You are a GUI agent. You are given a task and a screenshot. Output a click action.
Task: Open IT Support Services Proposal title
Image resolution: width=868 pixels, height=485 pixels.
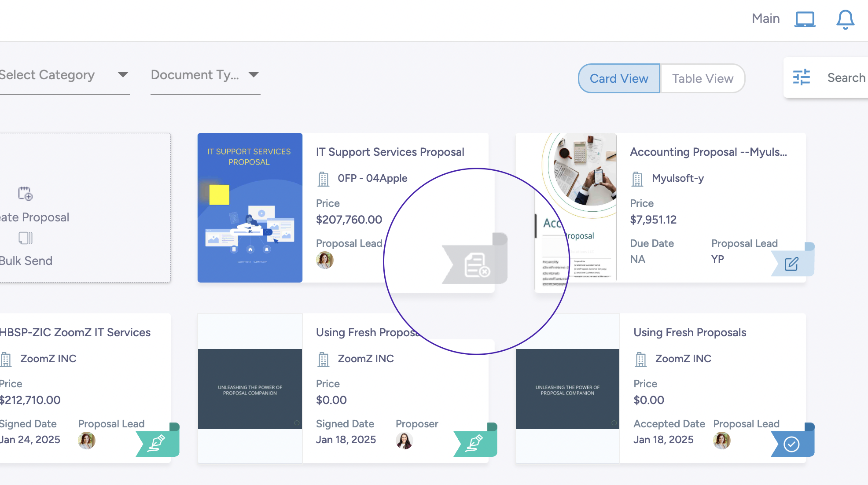pyautogui.click(x=390, y=152)
